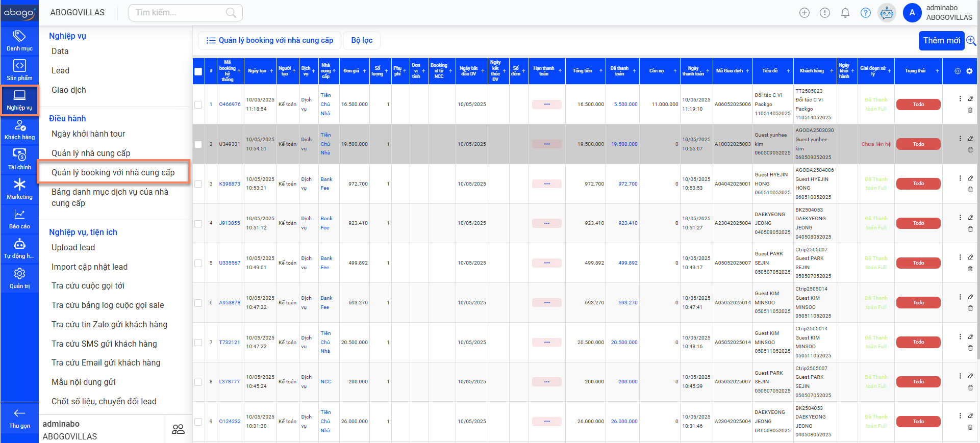Sort by Trạng thái column arrow
This screenshot has height=443, width=980.
pyautogui.click(x=937, y=71)
